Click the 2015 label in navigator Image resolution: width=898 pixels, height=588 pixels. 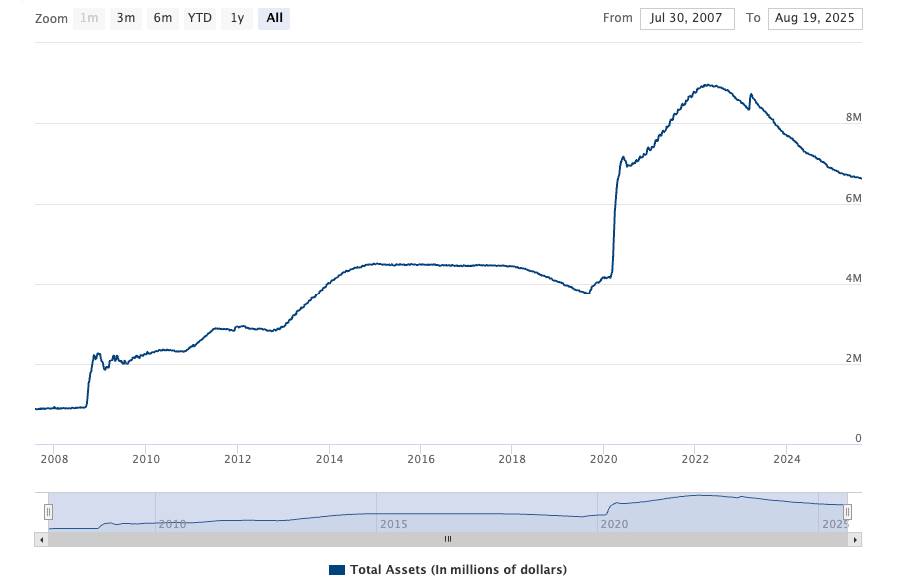(x=393, y=524)
